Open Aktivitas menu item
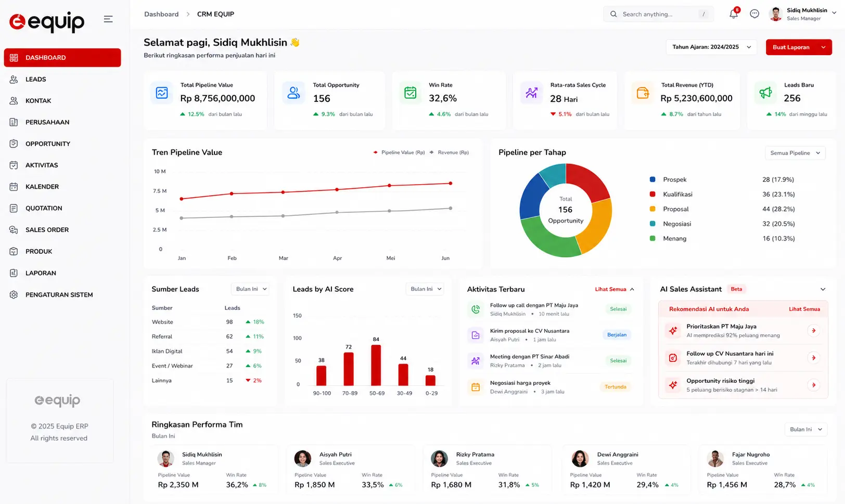The height and width of the screenshot is (504, 845). pyautogui.click(x=62, y=165)
